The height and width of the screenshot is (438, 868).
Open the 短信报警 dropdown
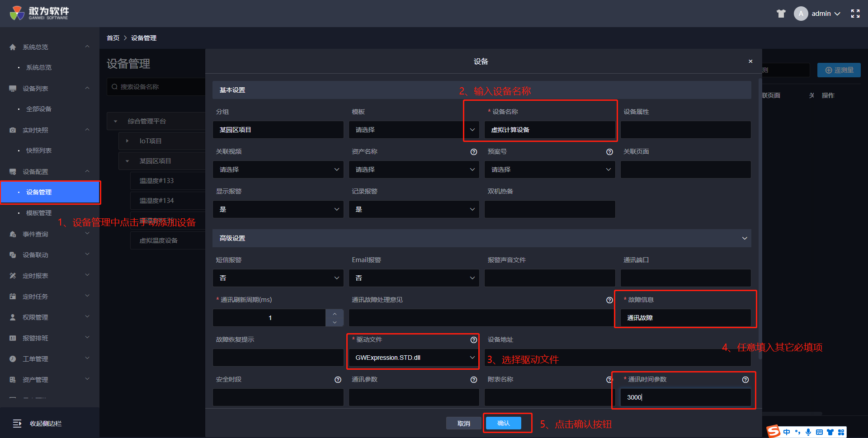point(278,278)
